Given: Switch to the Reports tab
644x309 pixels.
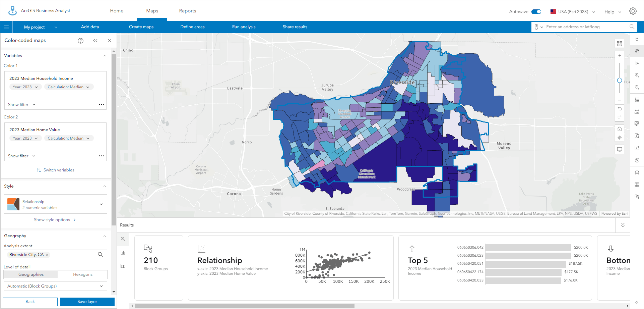Looking at the screenshot, I should (187, 10).
